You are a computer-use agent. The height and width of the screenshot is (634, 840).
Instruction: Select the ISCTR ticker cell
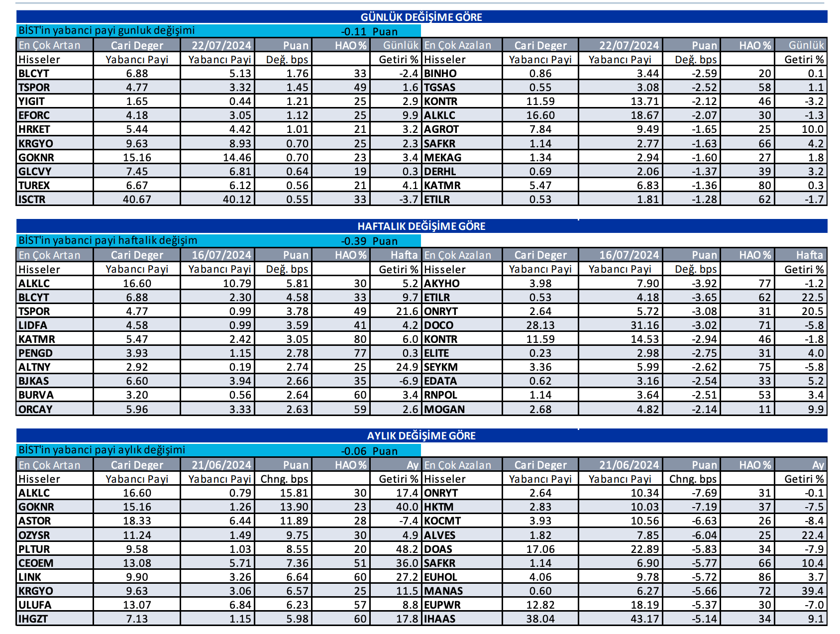pyautogui.click(x=32, y=200)
